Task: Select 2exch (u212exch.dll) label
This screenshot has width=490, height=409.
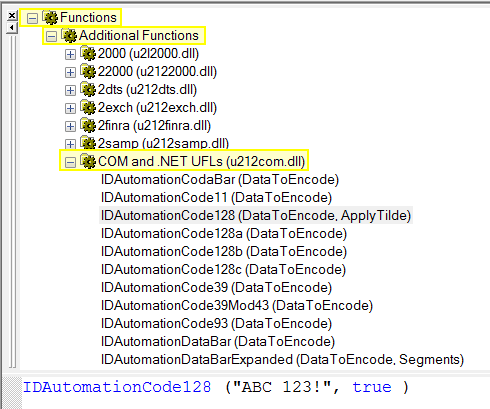Action: pos(157,107)
